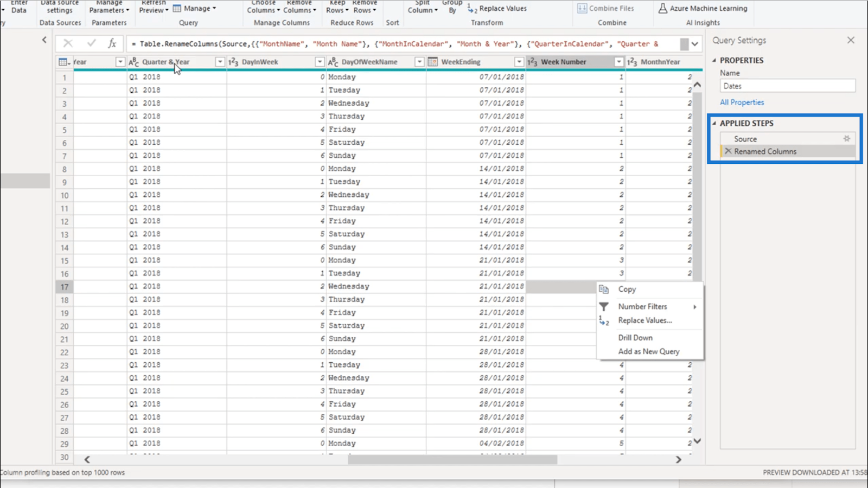Click the vertical scrollbar down arrow
This screenshot has height=488, width=868.
(697, 441)
